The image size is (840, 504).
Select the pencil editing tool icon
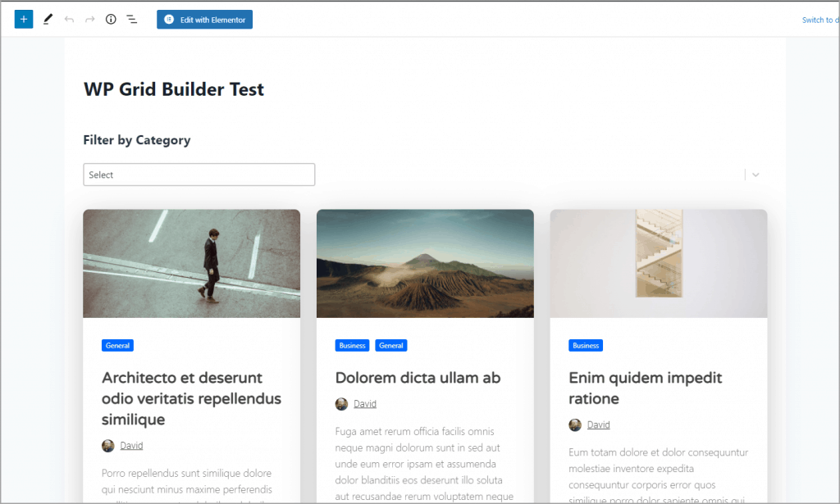pyautogui.click(x=47, y=18)
